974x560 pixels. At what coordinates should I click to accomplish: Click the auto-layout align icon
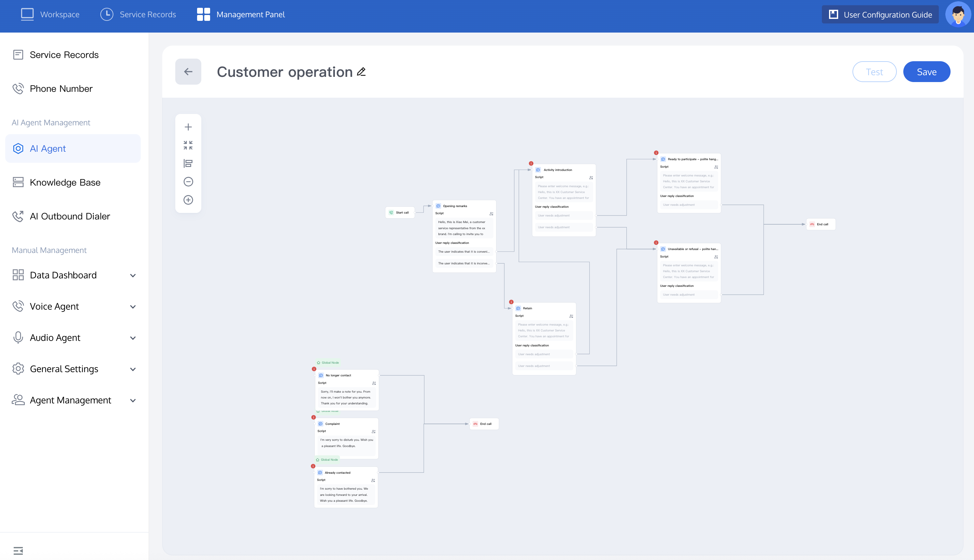click(188, 163)
